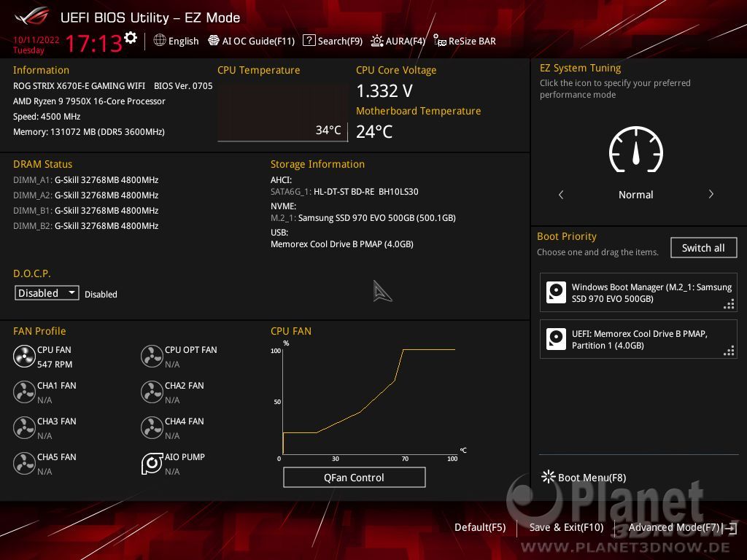747x560 pixels.
Task: Click the CPU OPT FAN icon
Action: [152, 356]
